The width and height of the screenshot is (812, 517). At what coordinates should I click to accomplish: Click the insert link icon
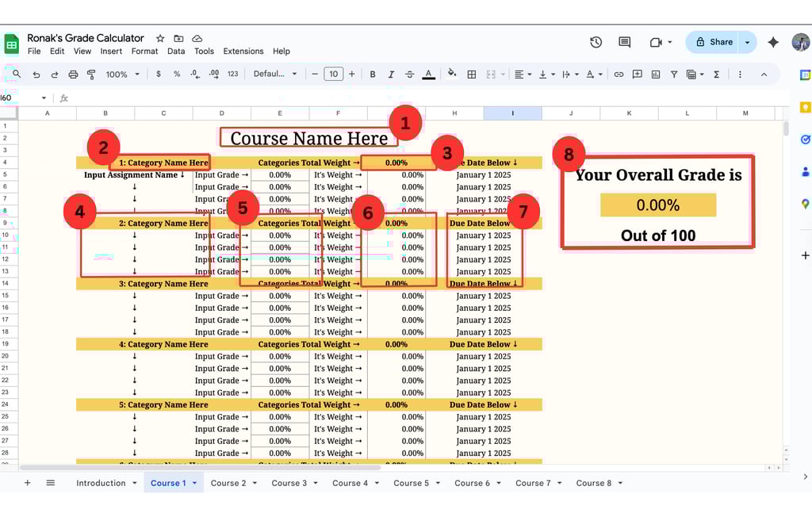pyautogui.click(x=619, y=75)
